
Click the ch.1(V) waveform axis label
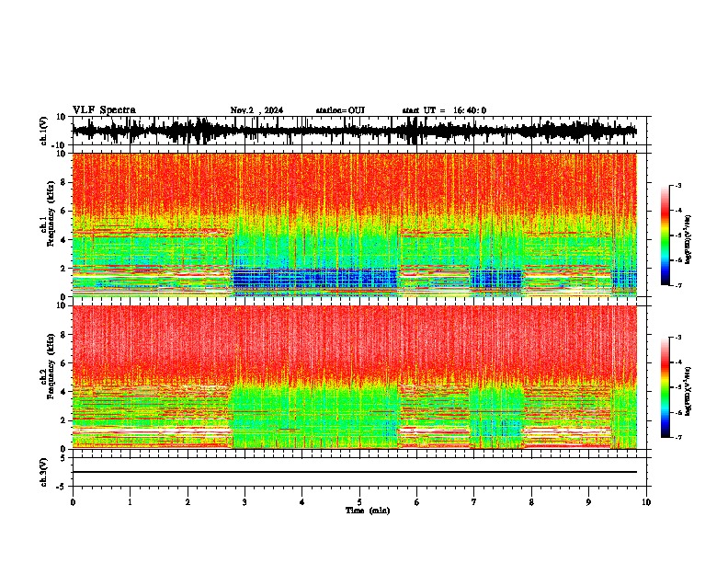(x=44, y=131)
